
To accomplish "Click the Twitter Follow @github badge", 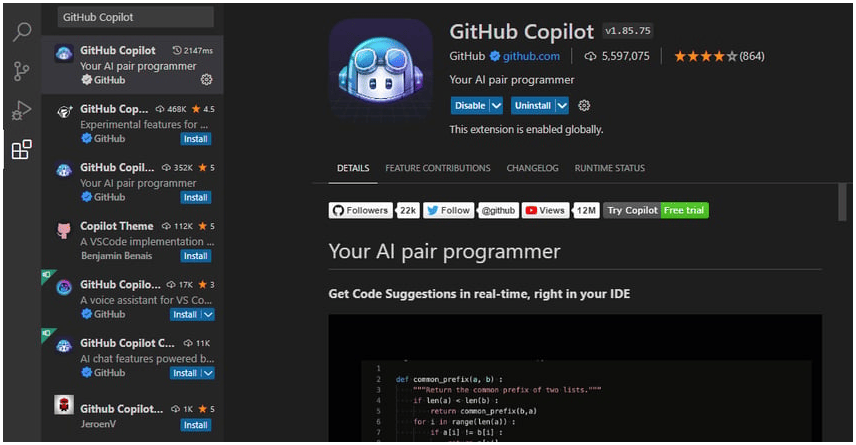I will 471,210.
